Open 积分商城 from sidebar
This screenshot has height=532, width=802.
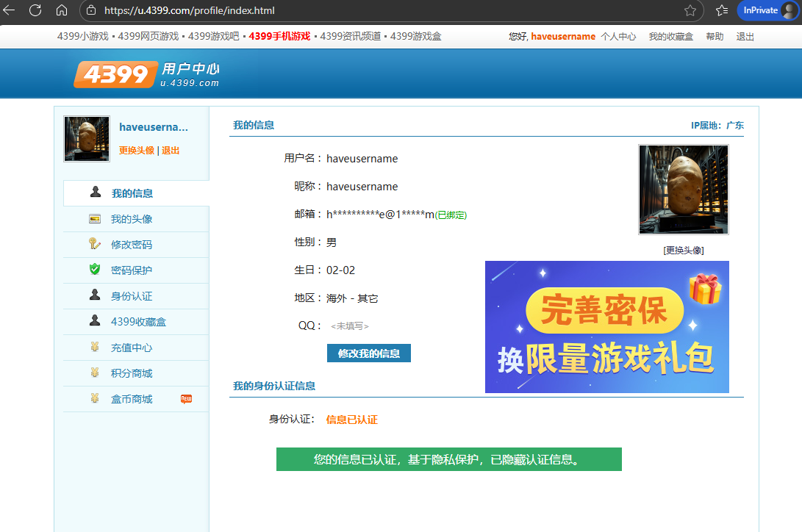coord(132,373)
